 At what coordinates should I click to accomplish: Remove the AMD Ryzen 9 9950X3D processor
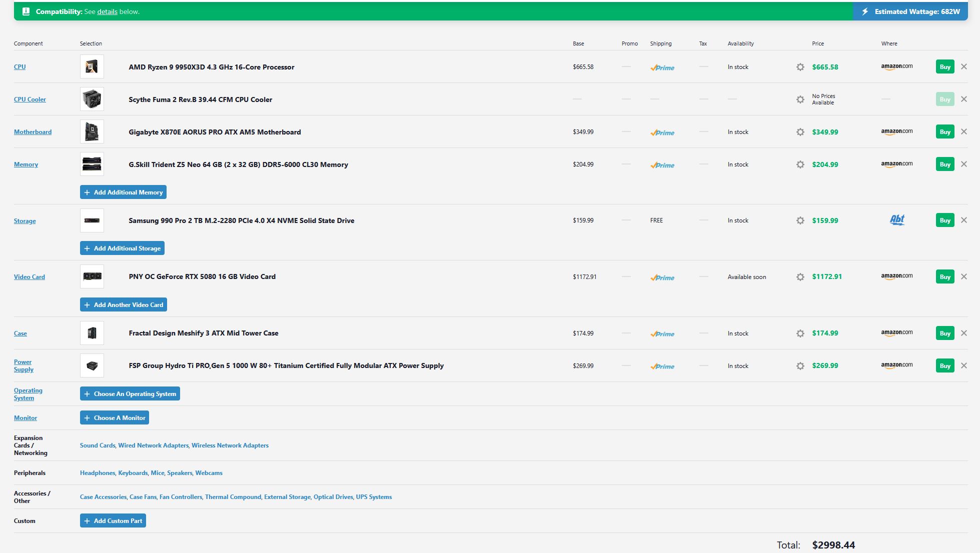tap(964, 66)
